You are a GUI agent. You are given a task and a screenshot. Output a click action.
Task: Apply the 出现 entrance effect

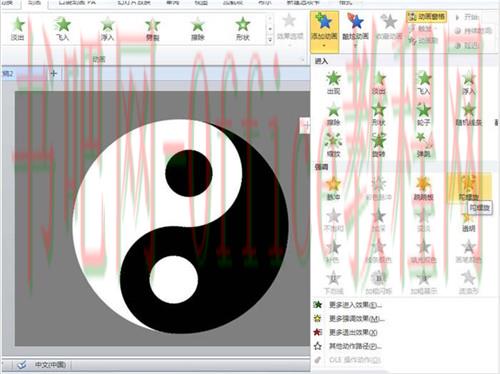point(333,82)
